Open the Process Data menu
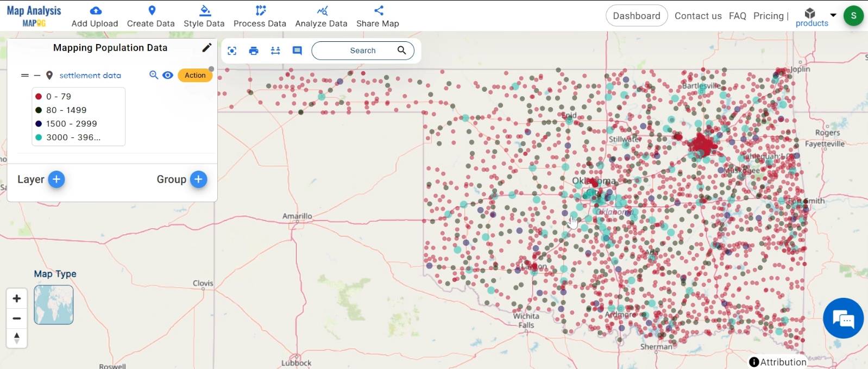 point(260,17)
